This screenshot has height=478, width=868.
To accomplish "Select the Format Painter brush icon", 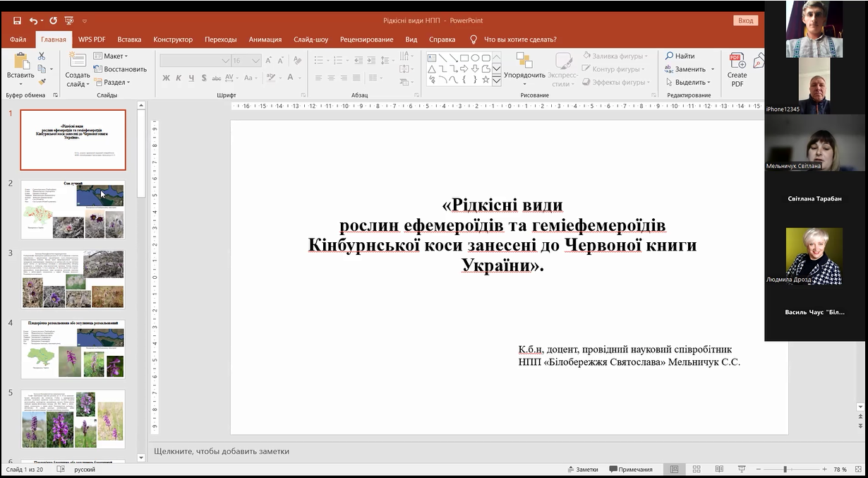I will coord(42,81).
